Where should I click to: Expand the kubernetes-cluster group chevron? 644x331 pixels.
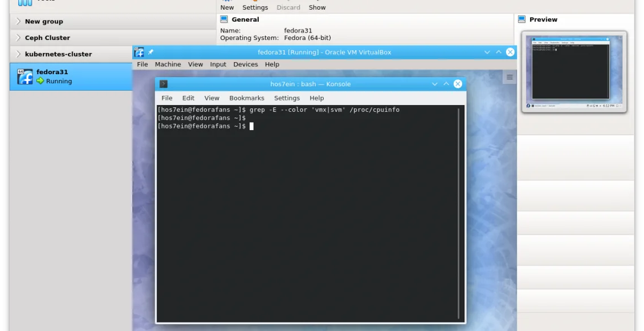[18, 54]
